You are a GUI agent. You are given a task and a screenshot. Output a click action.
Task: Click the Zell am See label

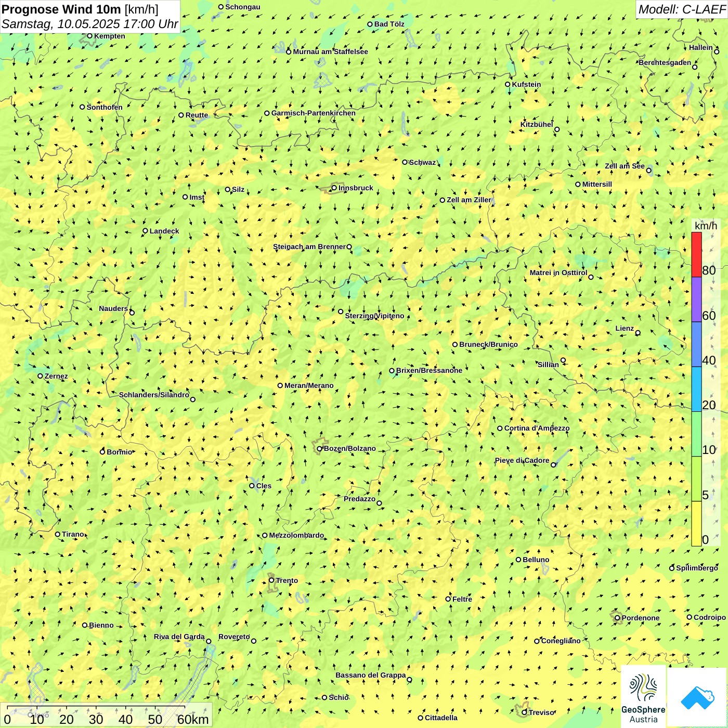coord(625,166)
